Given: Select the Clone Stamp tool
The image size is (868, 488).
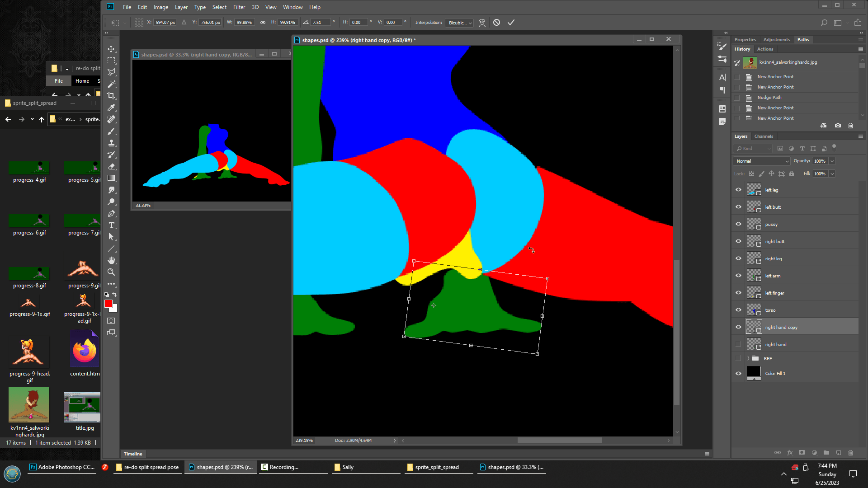Looking at the screenshot, I should point(111,143).
